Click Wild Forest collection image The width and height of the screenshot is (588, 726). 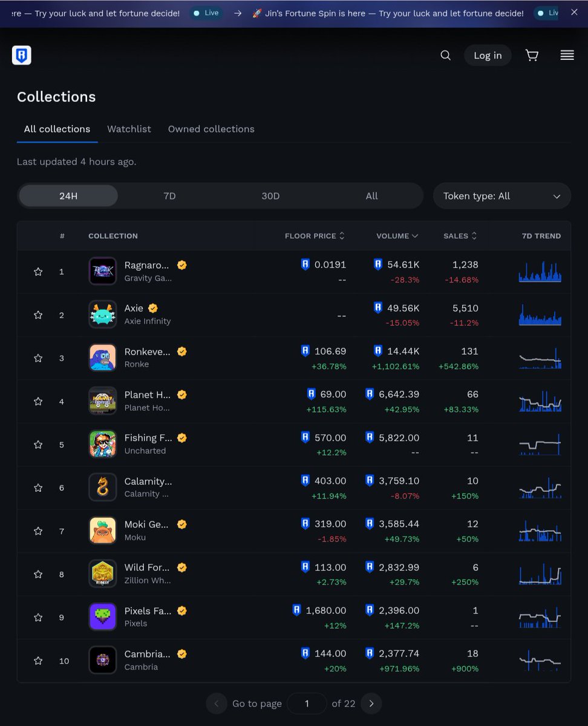click(103, 574)
